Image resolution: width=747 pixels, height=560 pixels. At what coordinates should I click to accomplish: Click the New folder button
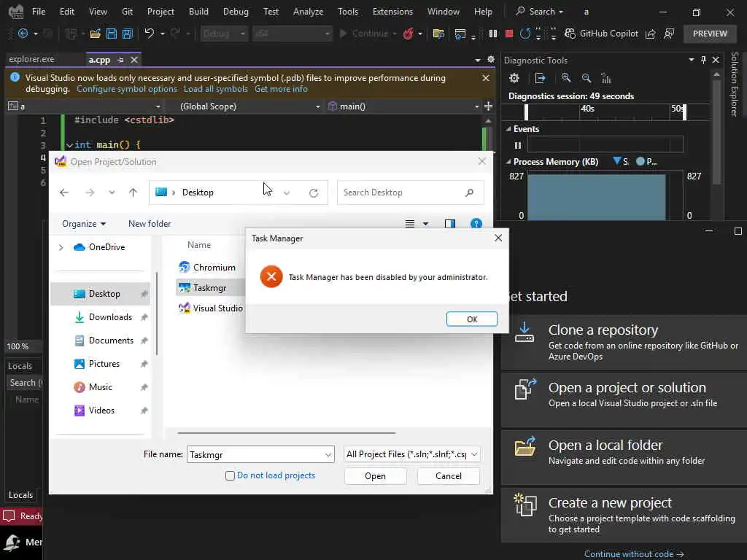[x=150, y=224]
